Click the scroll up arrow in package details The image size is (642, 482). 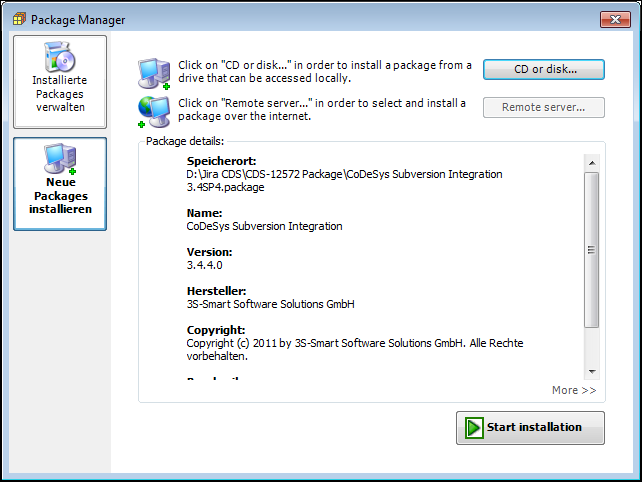(x=591, y=163)
